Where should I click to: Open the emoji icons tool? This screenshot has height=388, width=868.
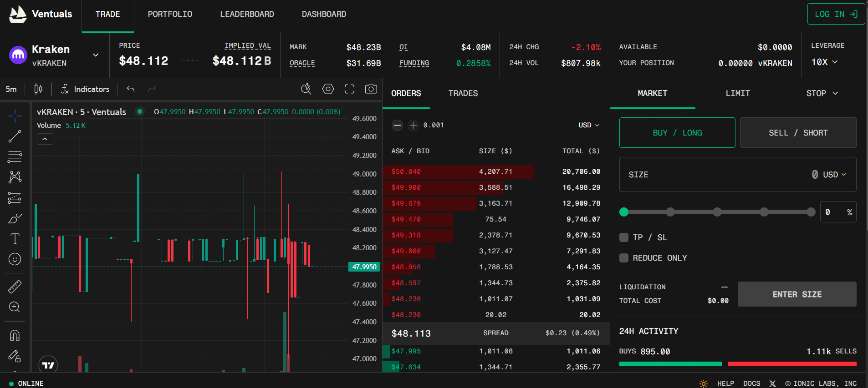pos(15,259)
